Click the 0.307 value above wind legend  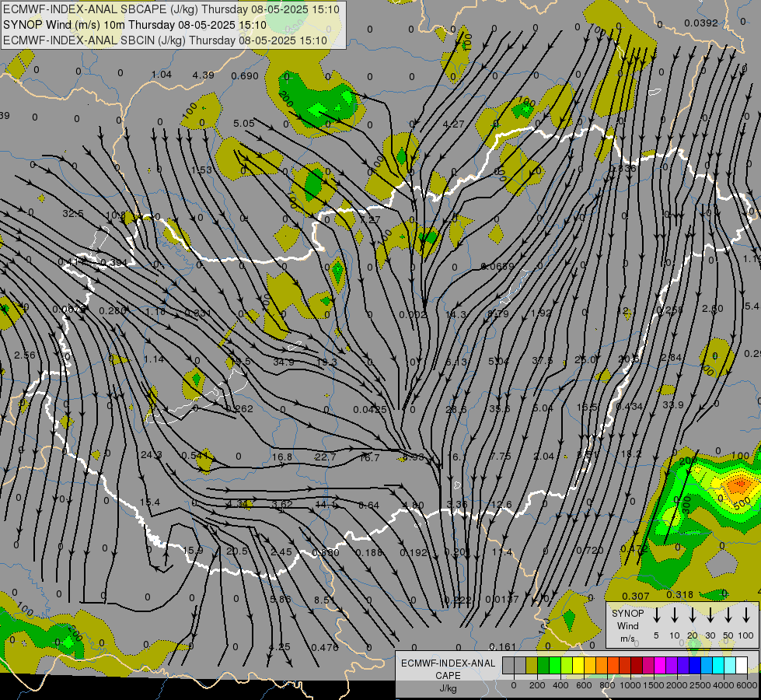pos(635,596)
